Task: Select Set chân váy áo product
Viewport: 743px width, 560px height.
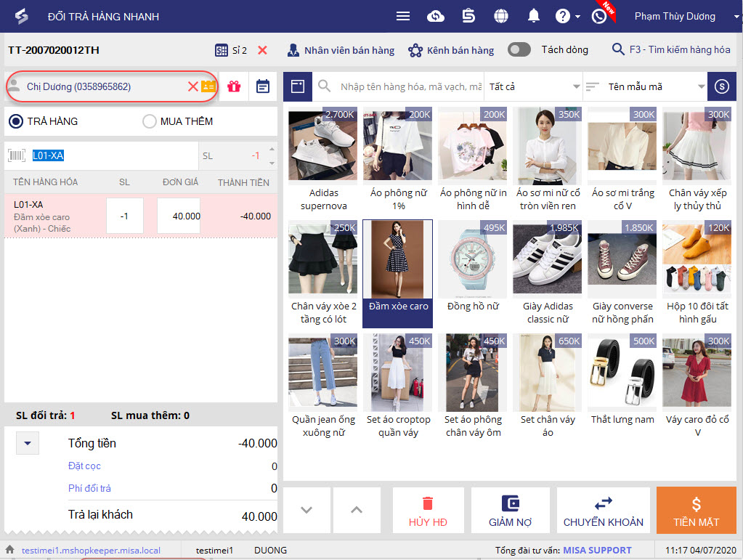Action: [x=548, y=387]
